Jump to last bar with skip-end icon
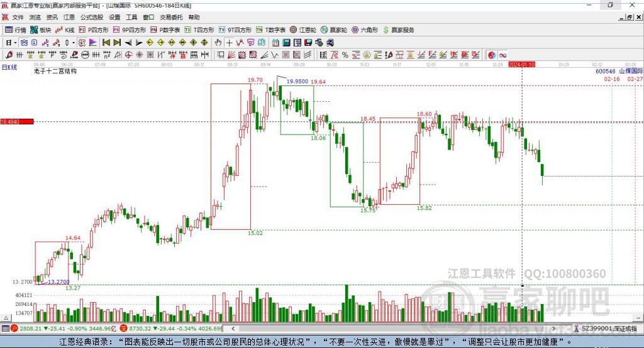This screenshot has width=644, height=348. tap(117, 43)
